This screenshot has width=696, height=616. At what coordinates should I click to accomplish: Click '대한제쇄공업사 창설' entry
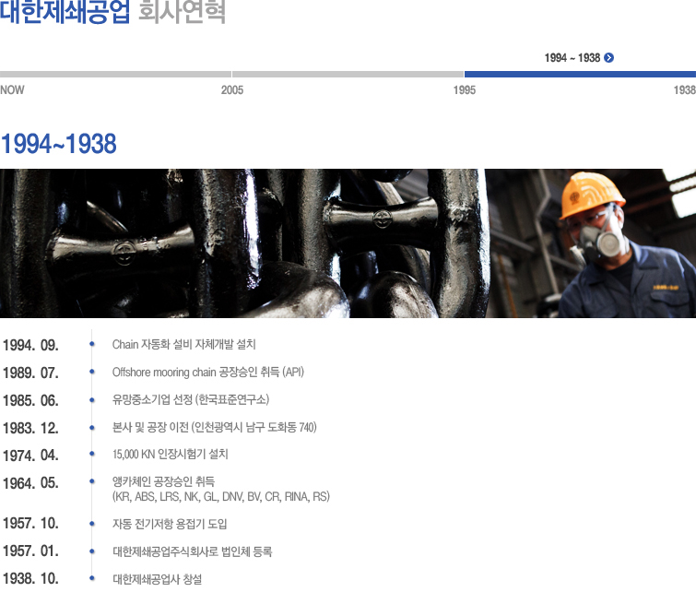click(157, 579)
